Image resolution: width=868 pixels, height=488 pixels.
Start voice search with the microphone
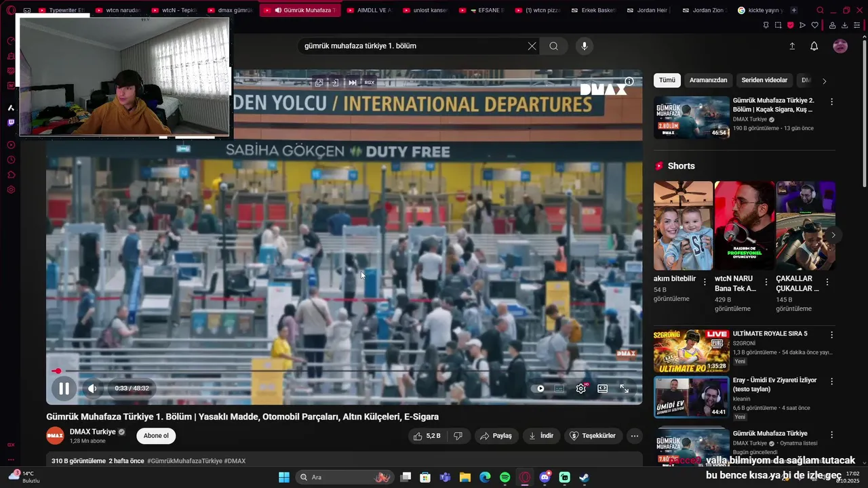585,46
